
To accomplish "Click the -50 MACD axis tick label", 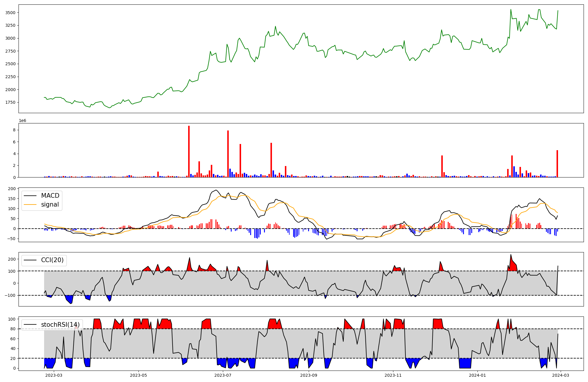I will tap(12, 239).
